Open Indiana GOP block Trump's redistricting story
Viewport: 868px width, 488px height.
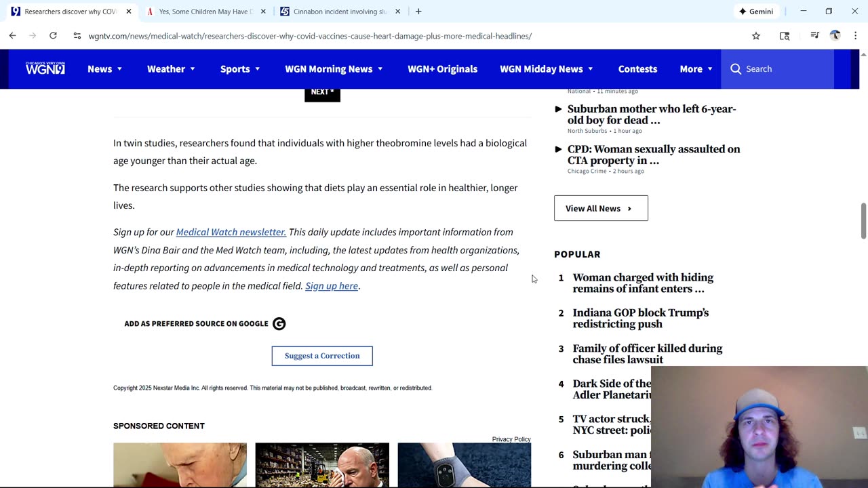click(641, 319)
